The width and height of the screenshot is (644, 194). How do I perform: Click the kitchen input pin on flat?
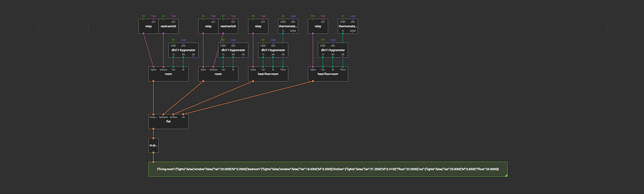[173, 114]
